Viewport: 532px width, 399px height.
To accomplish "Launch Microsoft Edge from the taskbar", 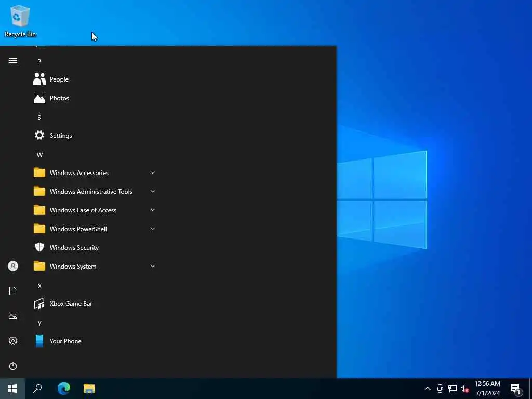I will point(64,389).
